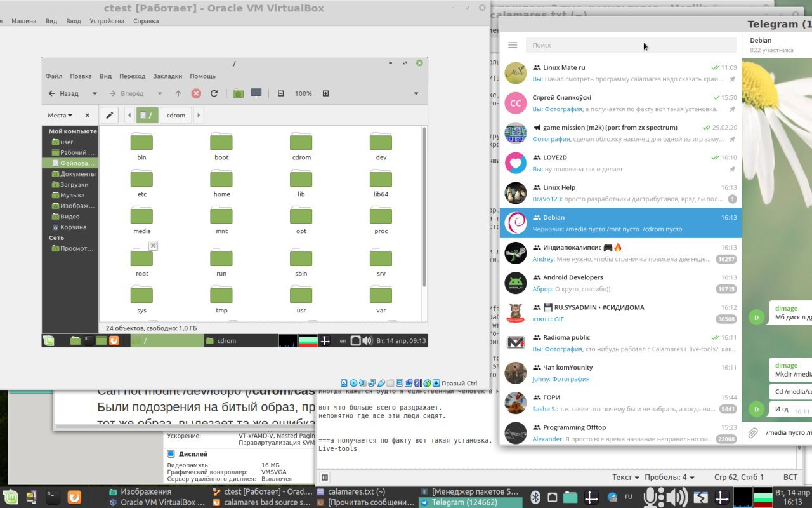Image resolution: width=812 pixels, height=508 pixels.
Task: Open the Пробелы: 4 dropdown in editor
Action: [669, 477]
